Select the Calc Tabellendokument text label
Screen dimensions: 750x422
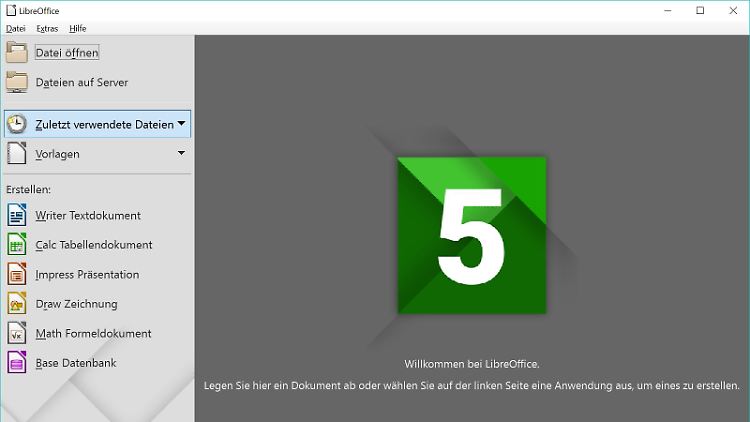[x=94, y=245]
